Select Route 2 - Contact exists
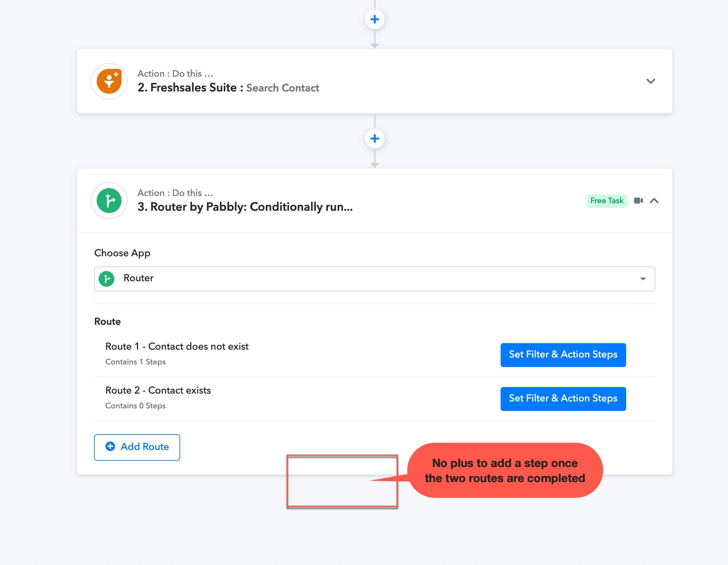Image resolution: width=728 pixels, height=565 pixels. click(x=158, y=390)
